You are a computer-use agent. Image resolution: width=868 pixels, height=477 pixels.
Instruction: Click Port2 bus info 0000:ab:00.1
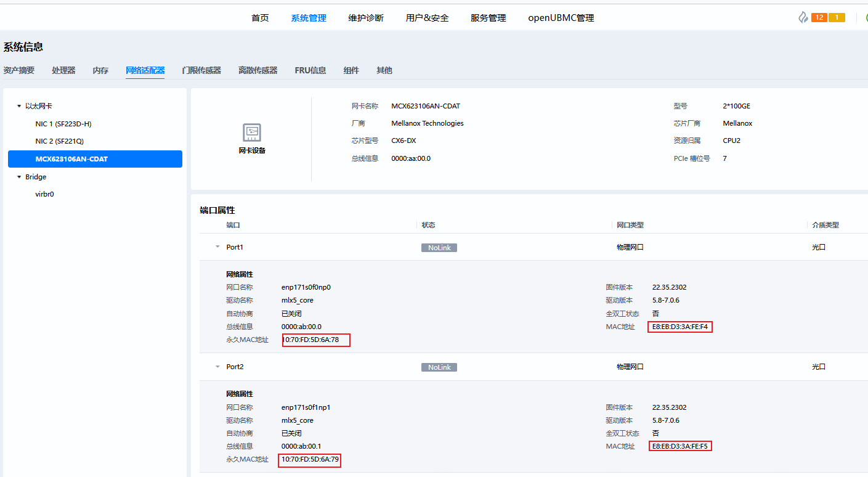coord(301,446)
